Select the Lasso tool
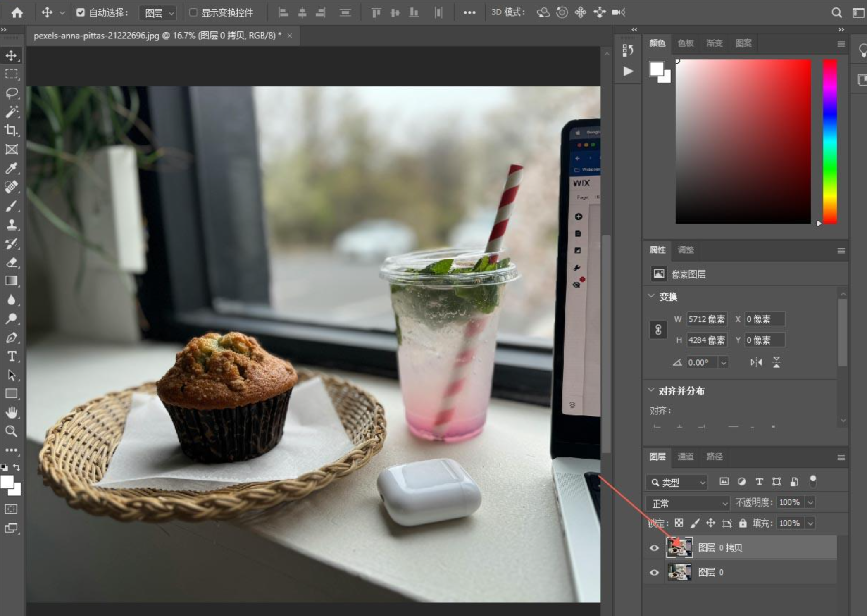The height and width of the screenshot is (616, 867). pyautogui.click(x=12, y=93)
